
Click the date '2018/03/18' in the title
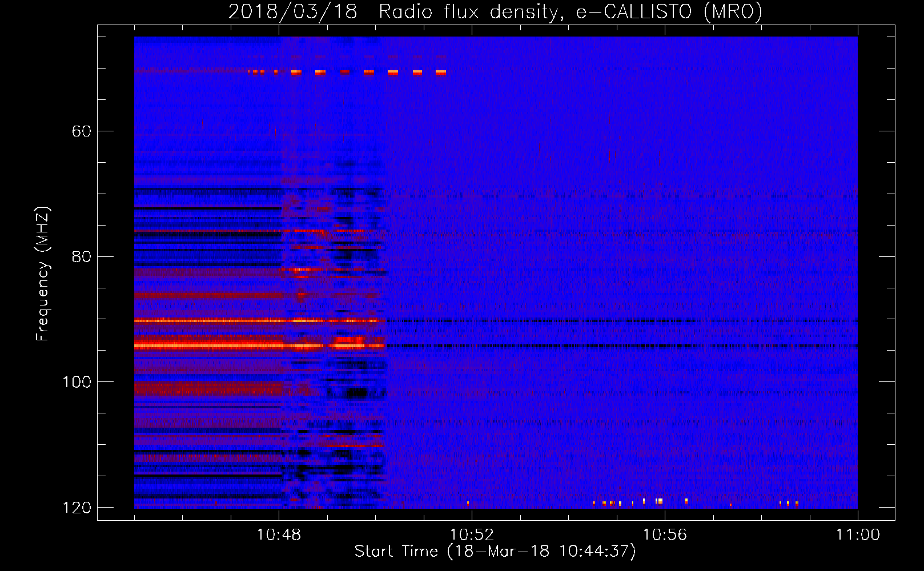tap(293, 11)
